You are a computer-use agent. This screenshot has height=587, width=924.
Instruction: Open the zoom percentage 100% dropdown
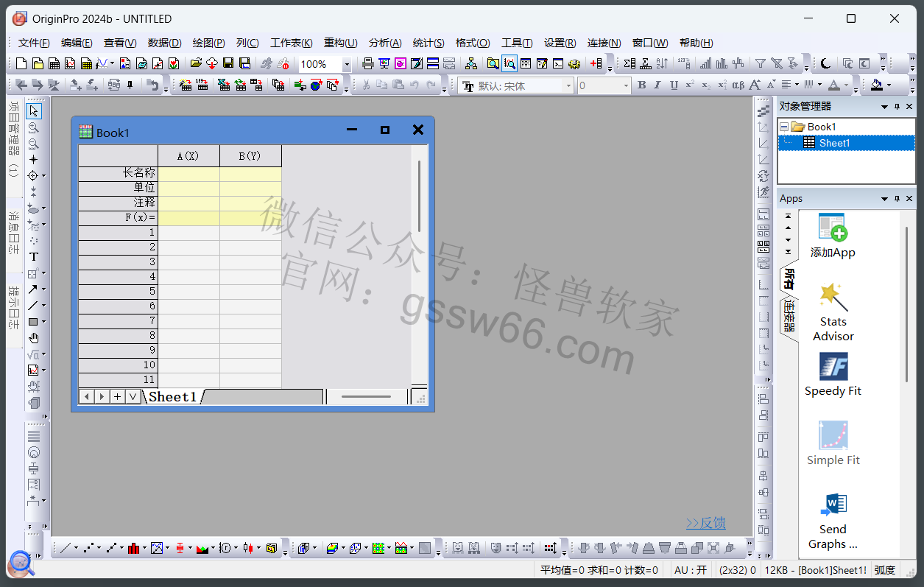(347, 65)
